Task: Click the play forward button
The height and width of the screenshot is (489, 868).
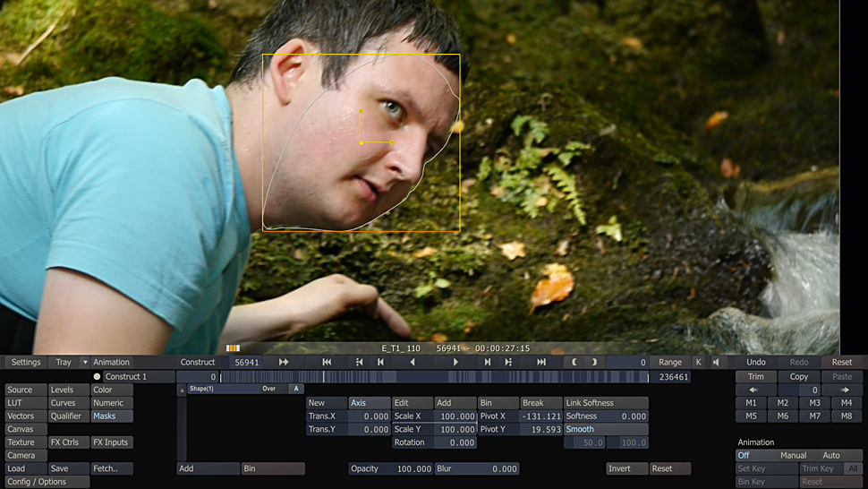Action: [455, 362]
